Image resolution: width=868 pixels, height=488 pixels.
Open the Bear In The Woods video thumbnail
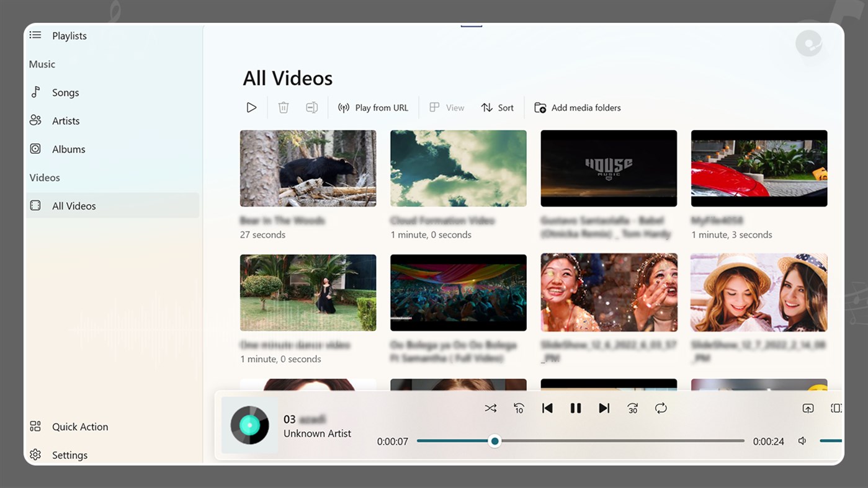308,168
